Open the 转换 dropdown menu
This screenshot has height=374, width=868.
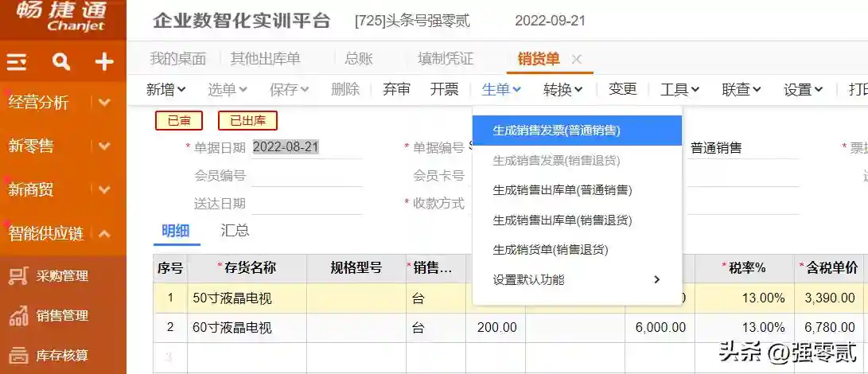click(x=562, y=90)
